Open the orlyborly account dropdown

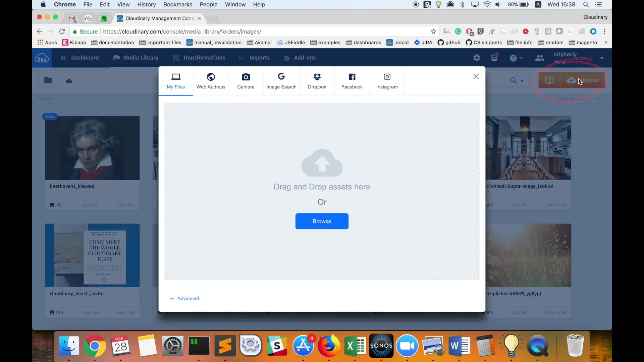[601, 58]
